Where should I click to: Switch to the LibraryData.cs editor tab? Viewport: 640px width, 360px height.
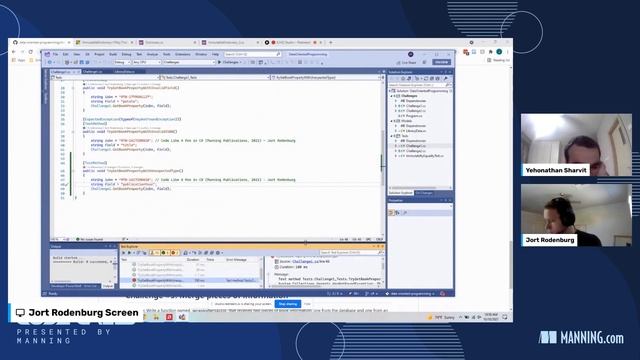pos(124,72)
